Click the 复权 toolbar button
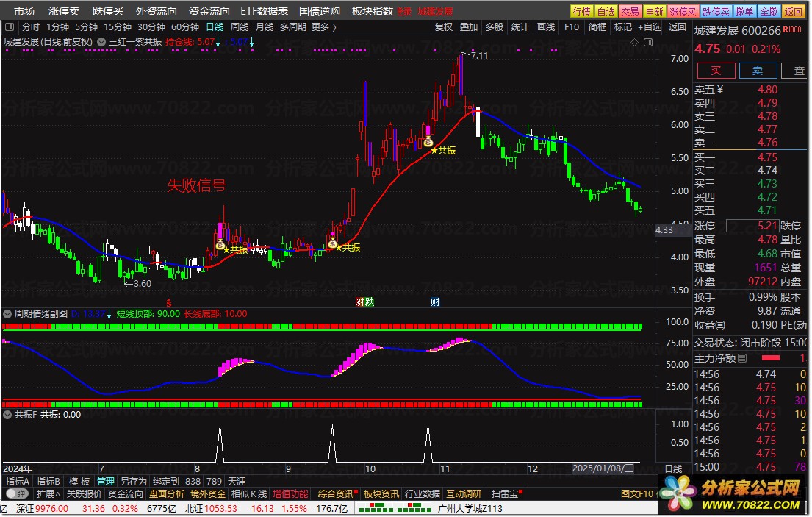The height and width of the screenshot is (517, 812). tap(443, 27)
